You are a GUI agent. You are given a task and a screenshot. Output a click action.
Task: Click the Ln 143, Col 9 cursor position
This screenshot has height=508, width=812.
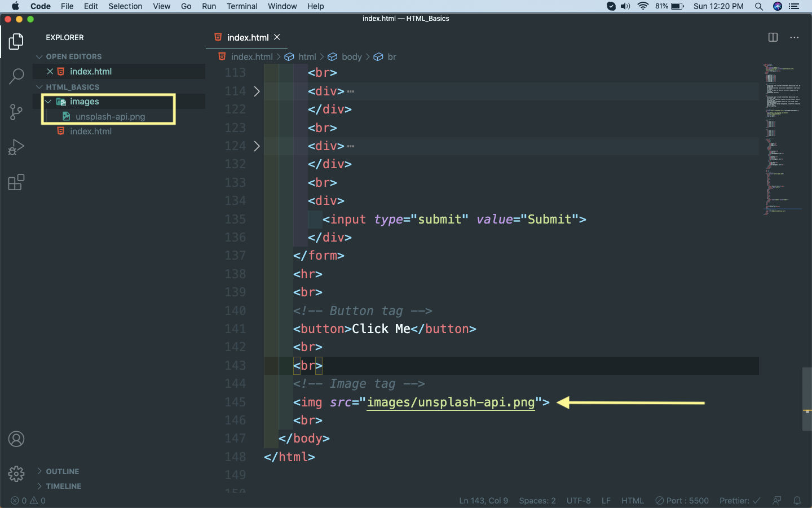click(483, 501)
